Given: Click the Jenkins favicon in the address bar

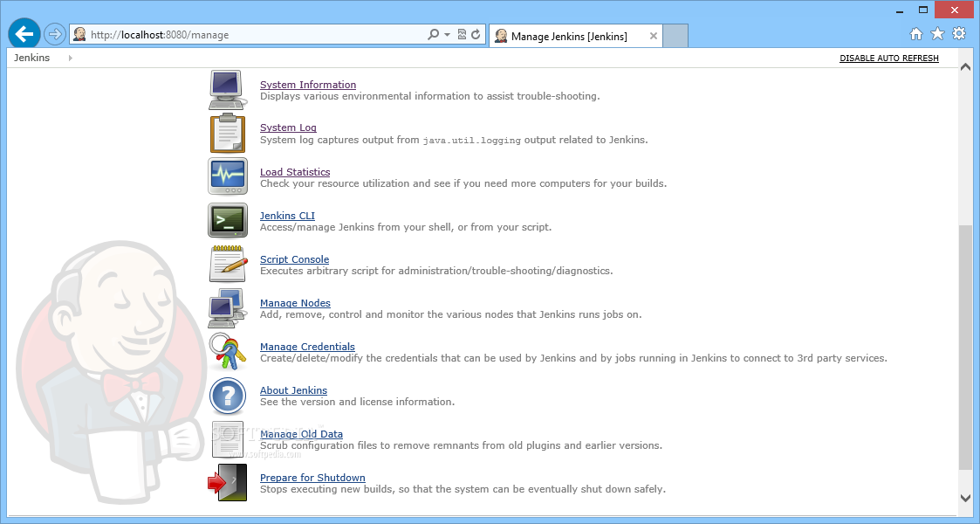Looking at the screenshot, I should click(x=79, y=34).
